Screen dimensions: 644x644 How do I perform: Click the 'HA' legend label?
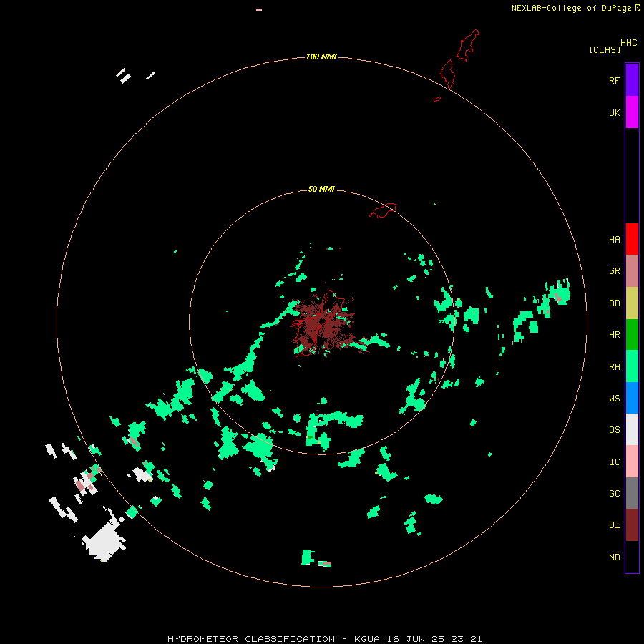tap(614, 240)
